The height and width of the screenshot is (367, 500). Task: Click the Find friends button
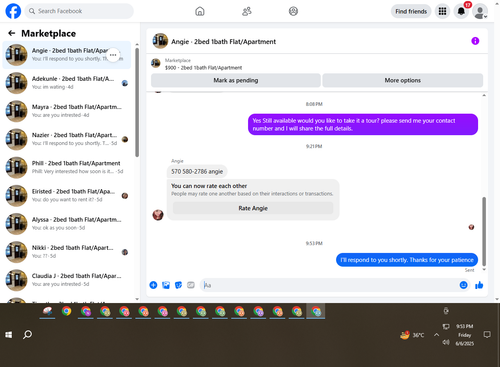coord(411,11)
